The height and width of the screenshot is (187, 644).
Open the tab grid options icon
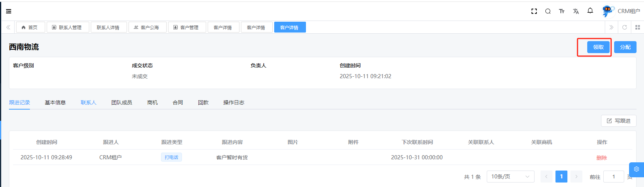[x=637, y=27]
